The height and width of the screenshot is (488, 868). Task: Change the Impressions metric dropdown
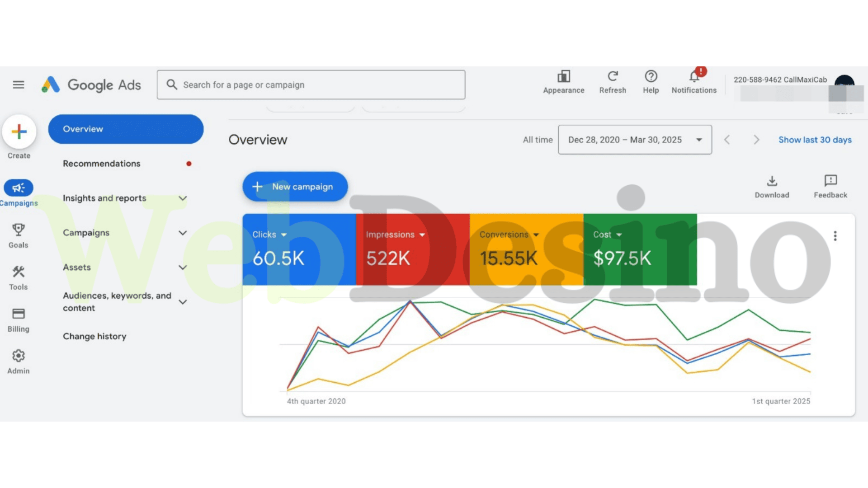pyautogui.click(x=395, y=235)
